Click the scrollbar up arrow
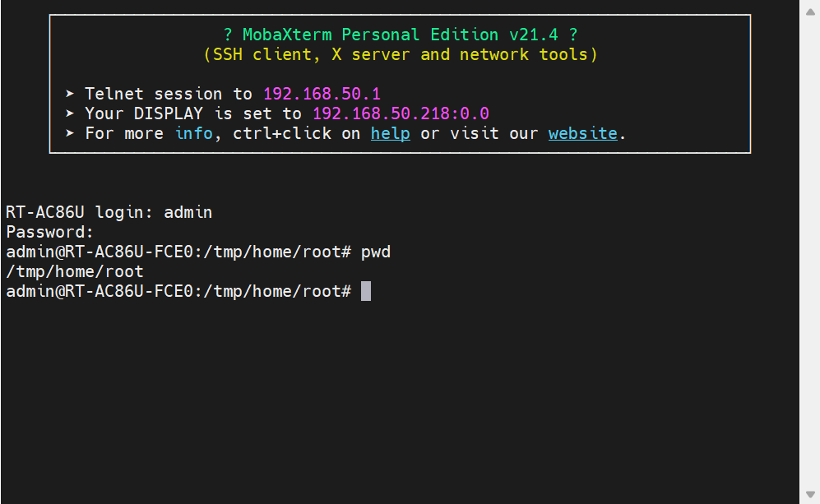The width and height of the screenshot is (820, 504). [810, 12]
